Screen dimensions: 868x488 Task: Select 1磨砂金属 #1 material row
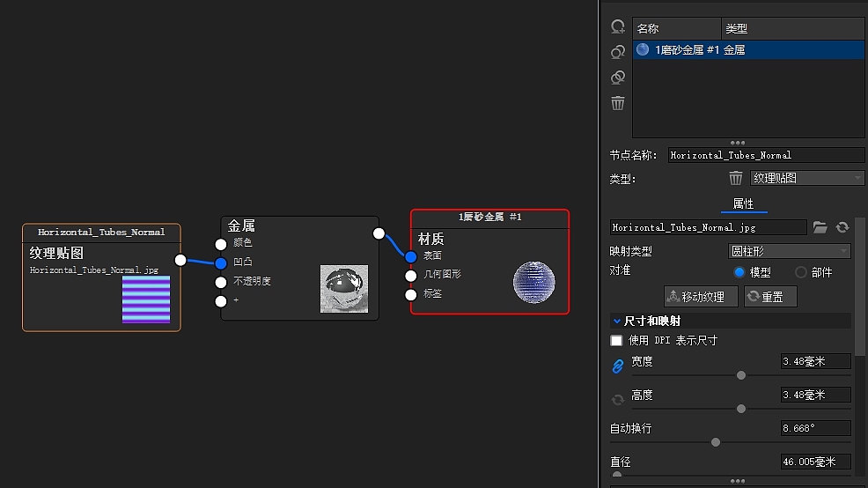(x=748, y=50)
